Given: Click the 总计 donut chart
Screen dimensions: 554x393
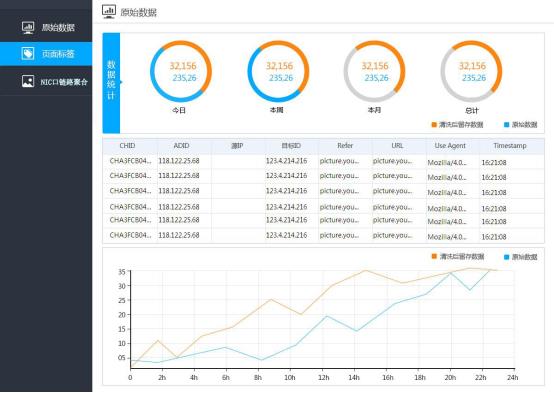Looking at the screenshot, I should 471,71.
